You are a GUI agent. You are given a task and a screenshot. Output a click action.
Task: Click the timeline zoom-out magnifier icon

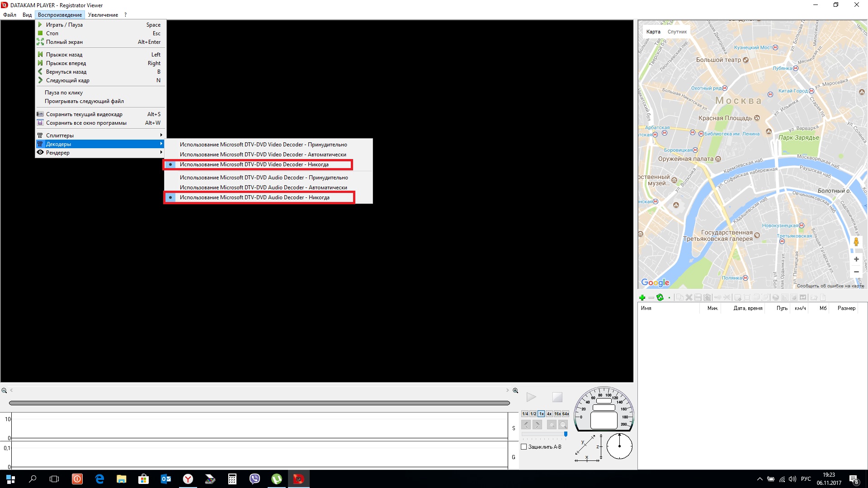click(x=4, y=390)
